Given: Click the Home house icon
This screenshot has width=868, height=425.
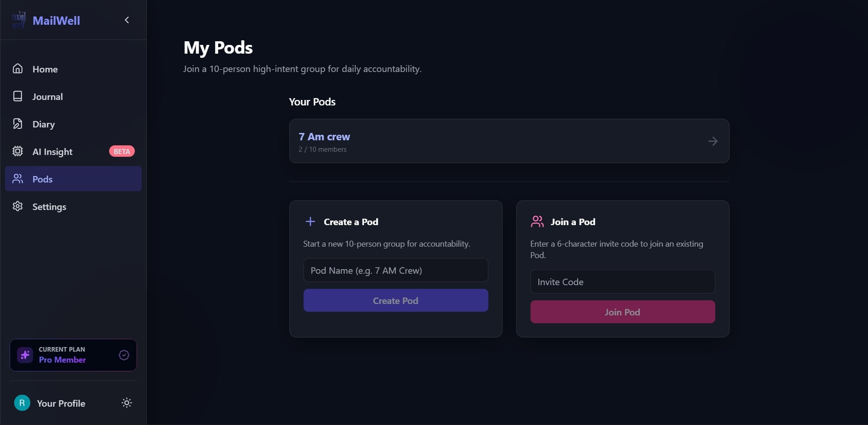Looking at the screenshot, I should pyautogui.click(x=18, y=69).
